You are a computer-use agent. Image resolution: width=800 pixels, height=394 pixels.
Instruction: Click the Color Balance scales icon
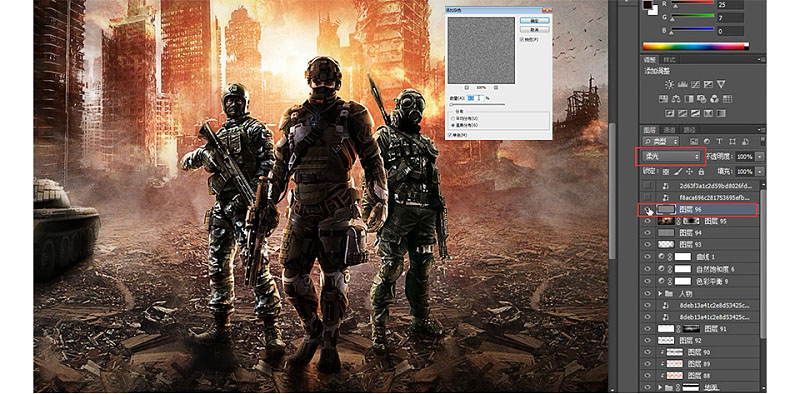[677, 99]
